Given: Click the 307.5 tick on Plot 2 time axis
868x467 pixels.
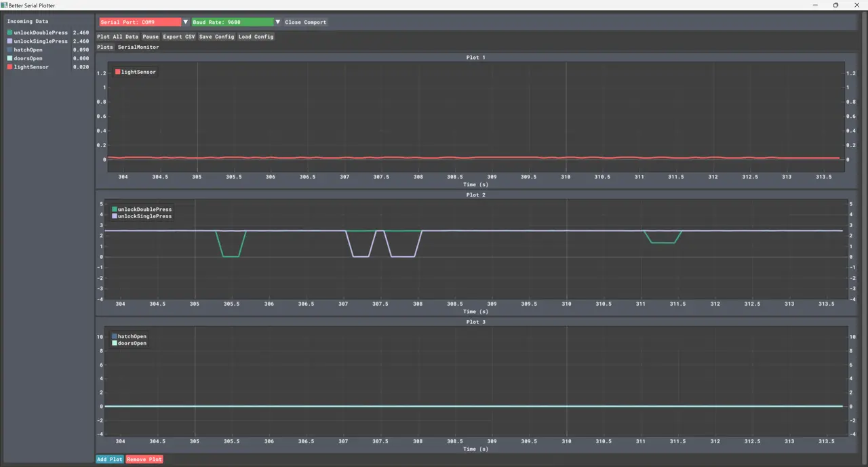Looking at the screenshot, I should click(380, 304).
